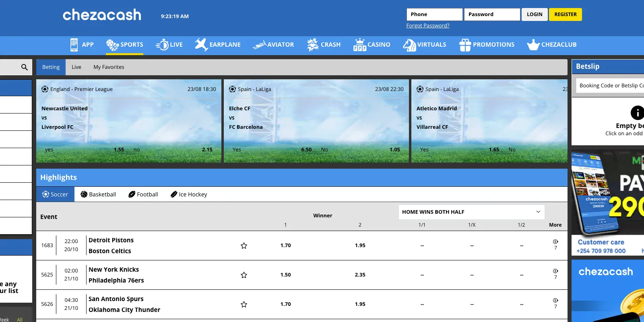The image size is (644, 322).
Task: Bet 1.70 on Detroit Pistons to win
Action: [286, 246]
